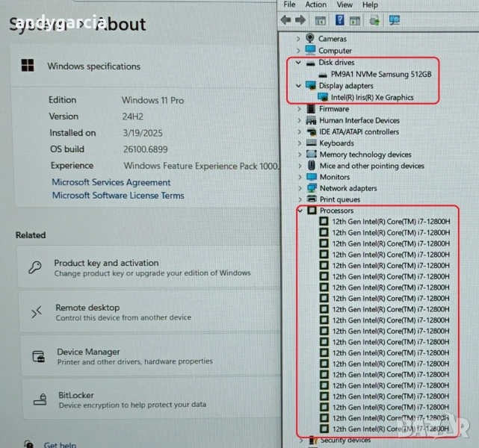The height and width of the screenshot is (448, 479).
Task: Click the Cameras webcam icon
Action: pyautogui.click(x=310, y=39)
